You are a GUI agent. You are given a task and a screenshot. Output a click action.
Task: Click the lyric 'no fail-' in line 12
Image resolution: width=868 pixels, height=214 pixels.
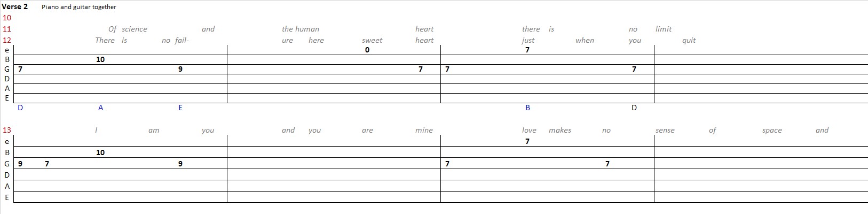[175, 40]
